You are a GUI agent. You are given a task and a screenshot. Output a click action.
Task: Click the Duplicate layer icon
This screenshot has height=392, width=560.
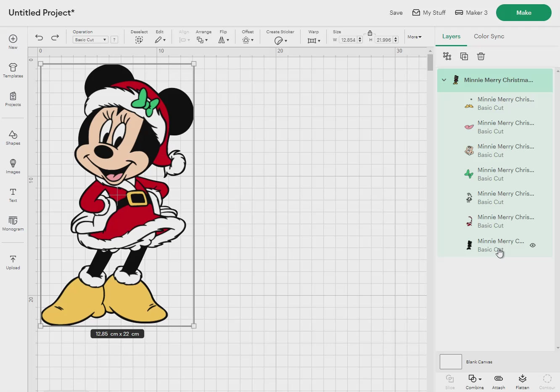click(x=464, y=56)
